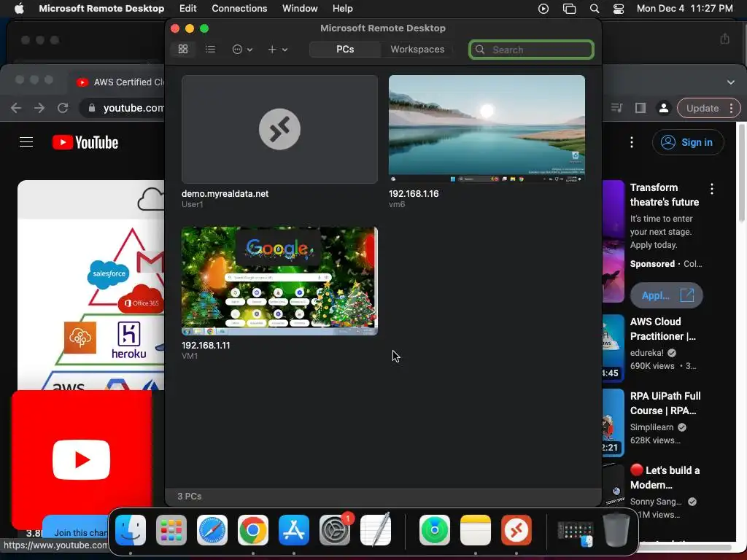Image resolution: width=747 pixels, height=560 pixels.
Task: Click the date and time in menu bar
Action: pyautogui.click(x=684, y=9)
